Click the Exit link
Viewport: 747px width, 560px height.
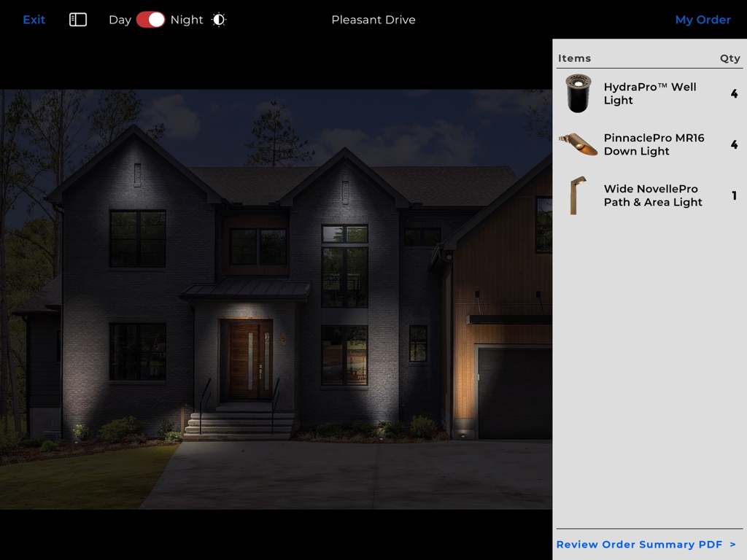34,20
